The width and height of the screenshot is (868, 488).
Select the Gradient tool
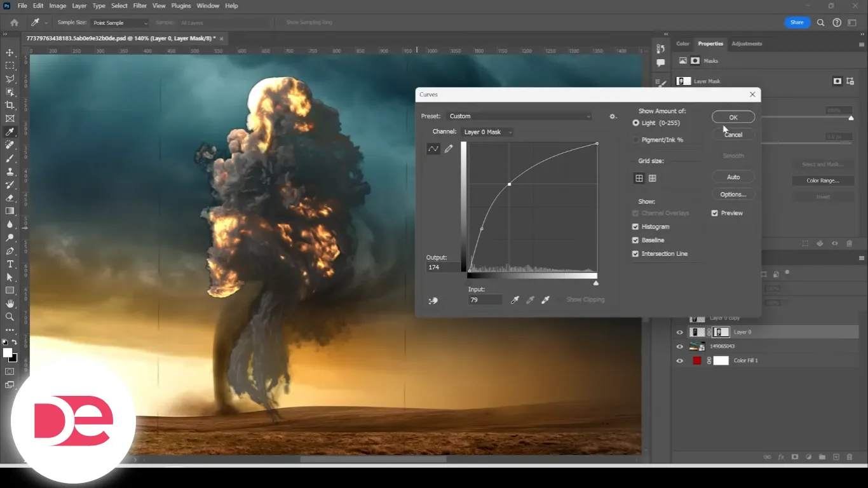click(10, 211)
